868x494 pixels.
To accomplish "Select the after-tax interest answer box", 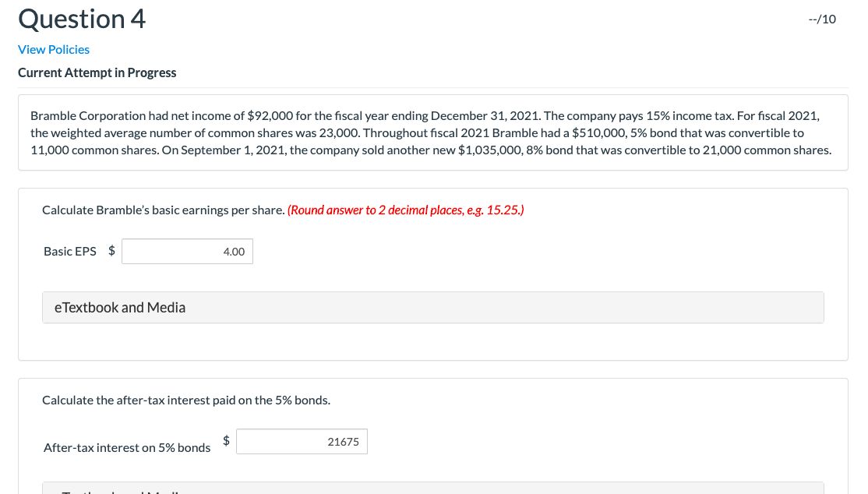I will (x=302, y=441).
